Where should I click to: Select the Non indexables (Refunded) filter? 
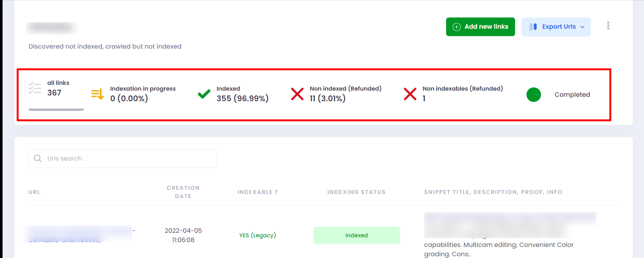pyautogui.click(x=462, y=94)
